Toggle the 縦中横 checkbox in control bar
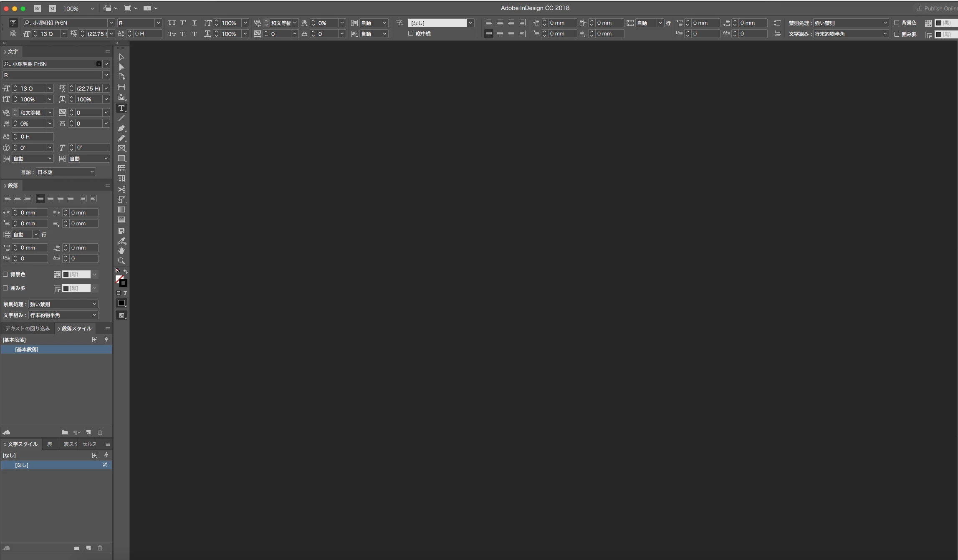Viewport: 958px width, 560px height. click(411, 33)
